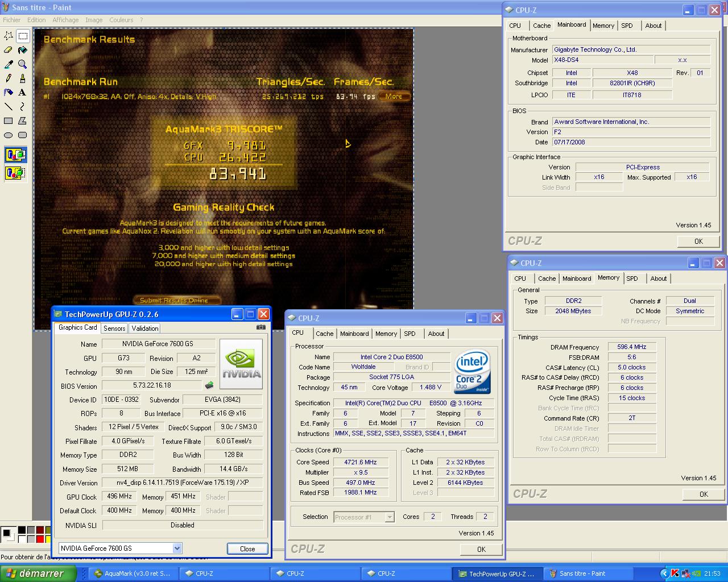The height and width of the screenshot is (582, 728).
Task: Click the BIOS Date value 07/17/2008
Action: 631,142
